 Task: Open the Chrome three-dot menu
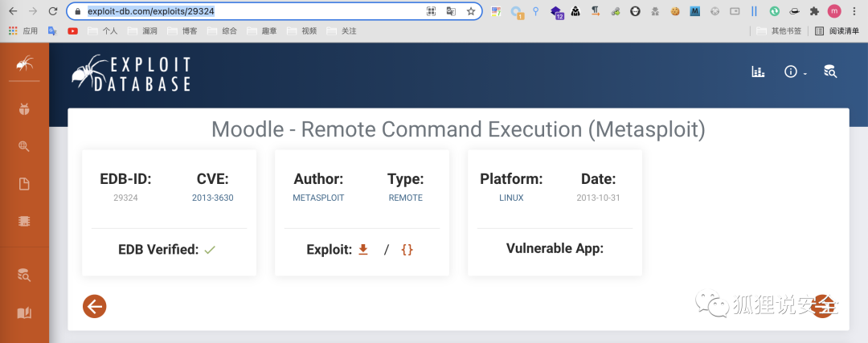(x=854, y=11)
